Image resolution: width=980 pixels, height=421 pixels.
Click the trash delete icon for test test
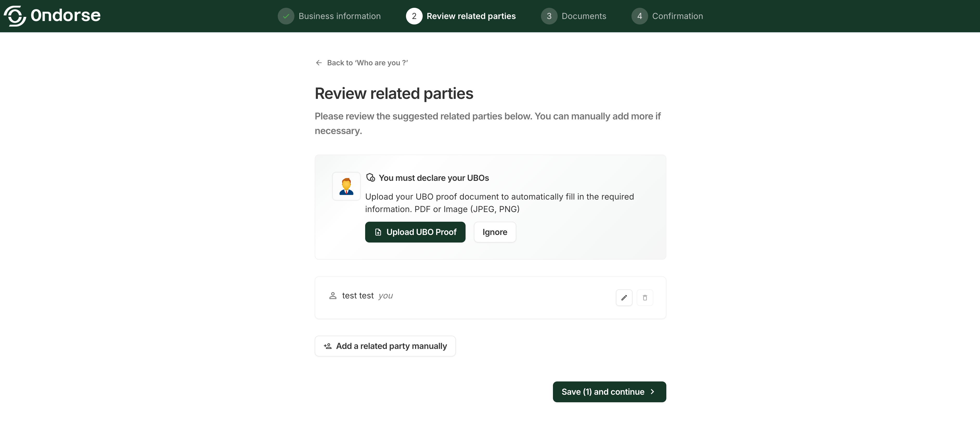point(645,298)
